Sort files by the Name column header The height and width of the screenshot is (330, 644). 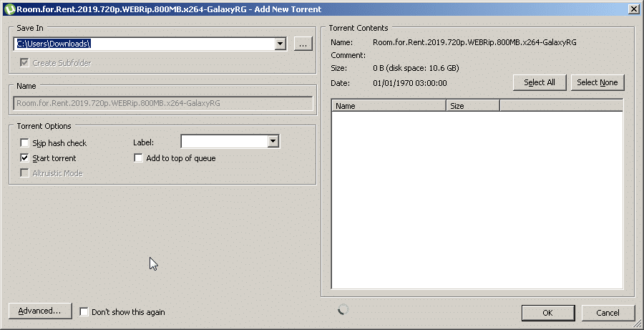click(389, 106)
